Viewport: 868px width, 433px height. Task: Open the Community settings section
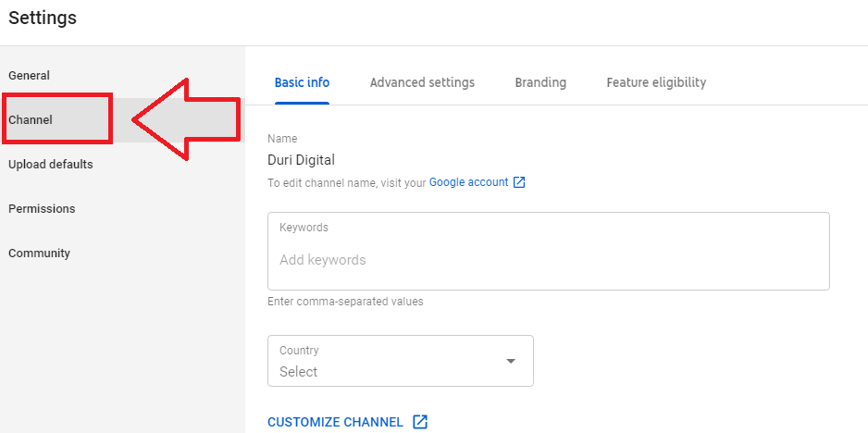(x=39, y=253)
